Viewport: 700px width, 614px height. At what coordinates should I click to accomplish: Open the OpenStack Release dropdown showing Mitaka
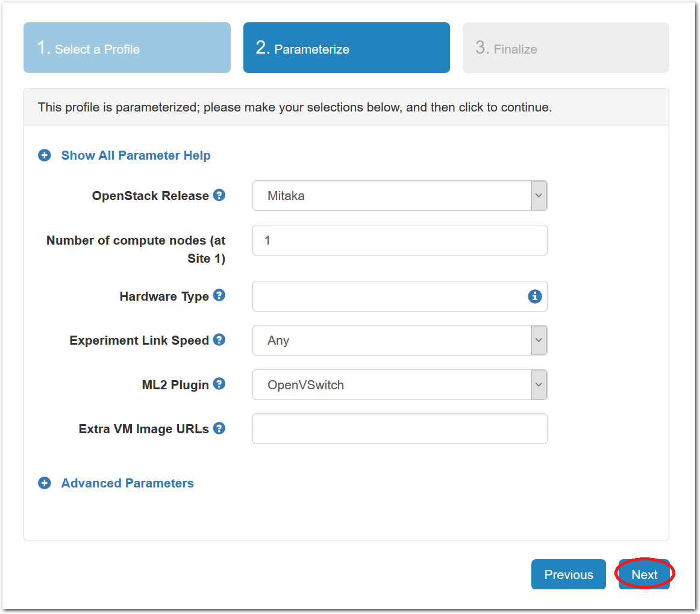click(x=399, y=196)
